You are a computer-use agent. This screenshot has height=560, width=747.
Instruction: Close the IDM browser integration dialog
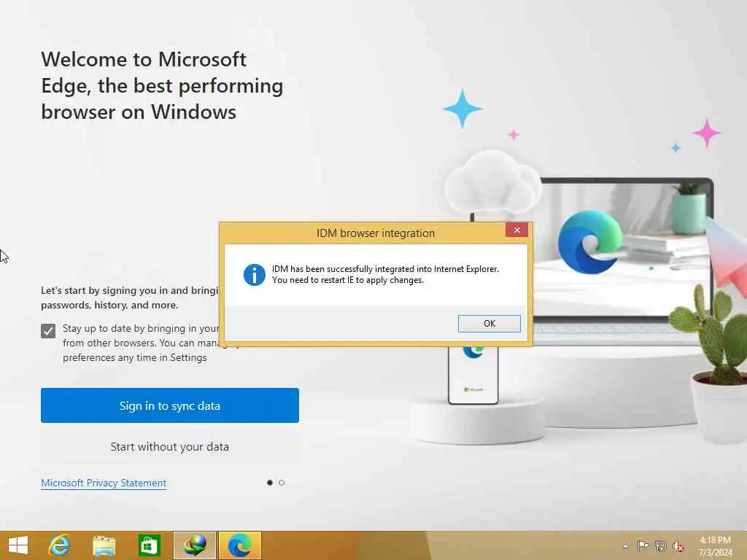point(517,230)
